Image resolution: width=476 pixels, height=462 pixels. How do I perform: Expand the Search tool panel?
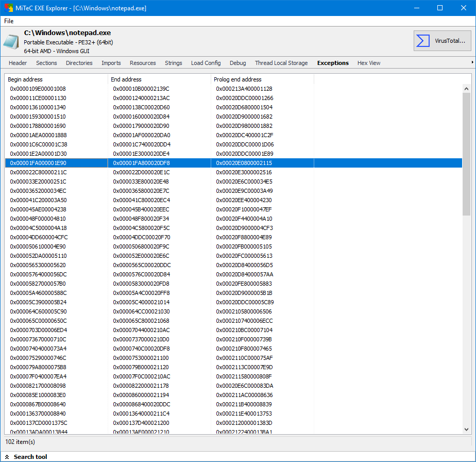point(26,457)
